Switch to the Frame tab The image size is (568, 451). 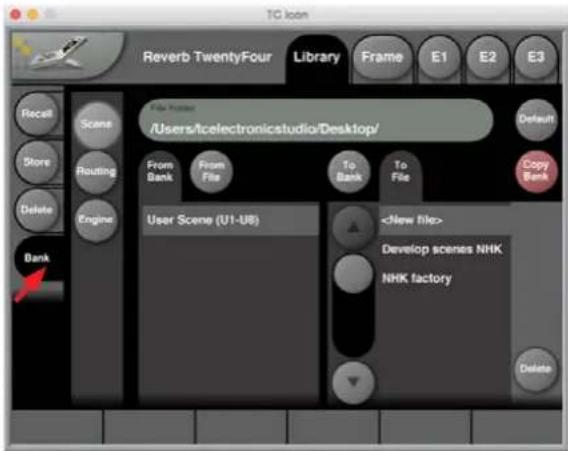click(x=382, y=57)
